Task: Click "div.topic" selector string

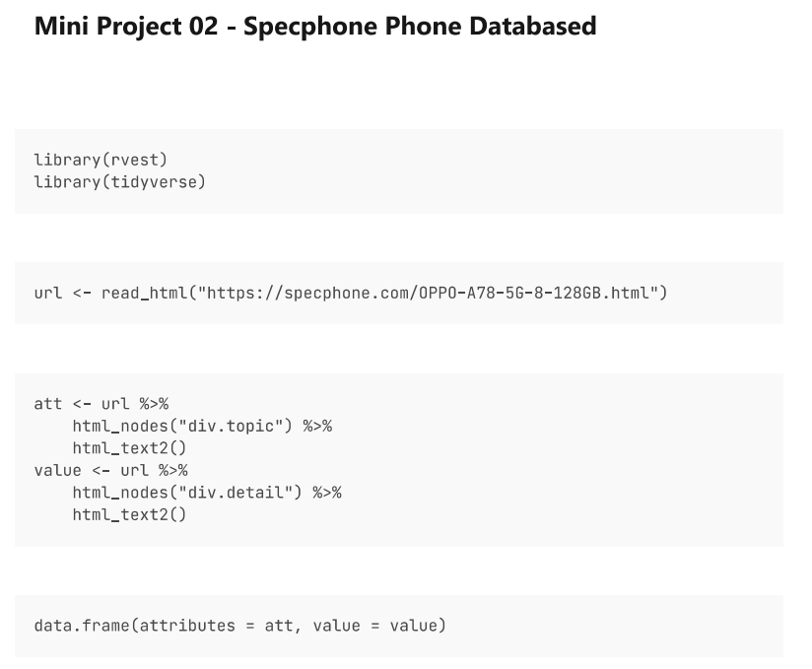Action: pyautogui.click(x=231, y=427)
